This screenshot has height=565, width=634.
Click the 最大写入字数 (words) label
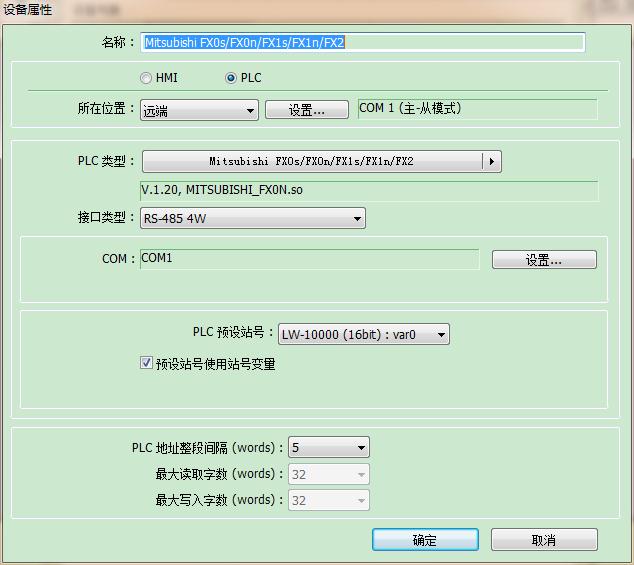pyautogui.click(x=219, y=500)
